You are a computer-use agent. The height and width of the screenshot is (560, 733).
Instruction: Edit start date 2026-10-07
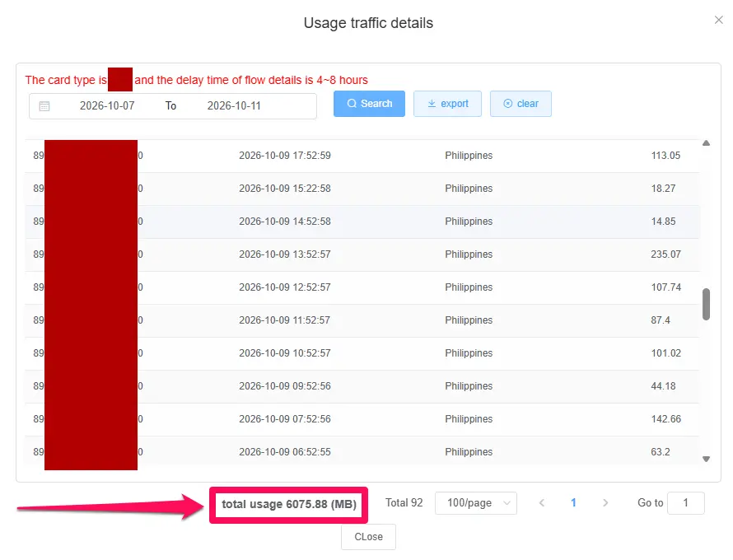coord(107,106)
